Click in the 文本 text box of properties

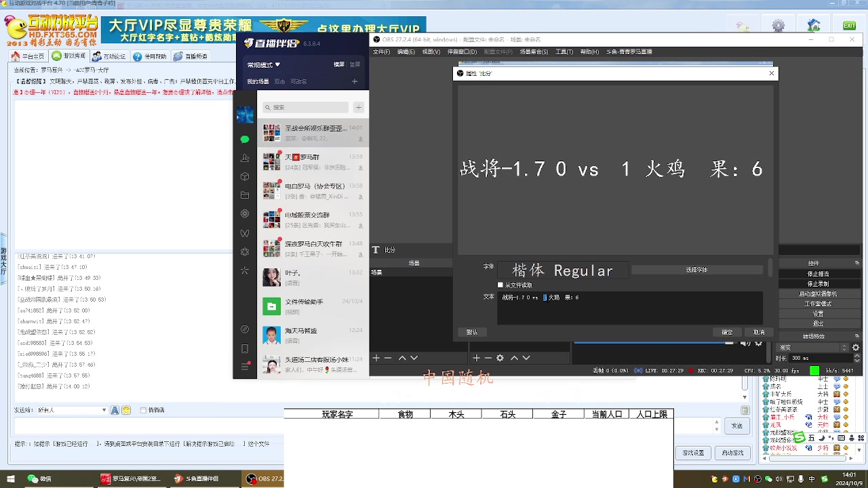click(x=630, y=308)
